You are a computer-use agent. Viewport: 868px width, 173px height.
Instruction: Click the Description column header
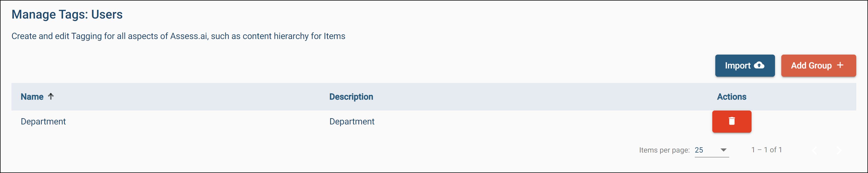click(351, 97)
